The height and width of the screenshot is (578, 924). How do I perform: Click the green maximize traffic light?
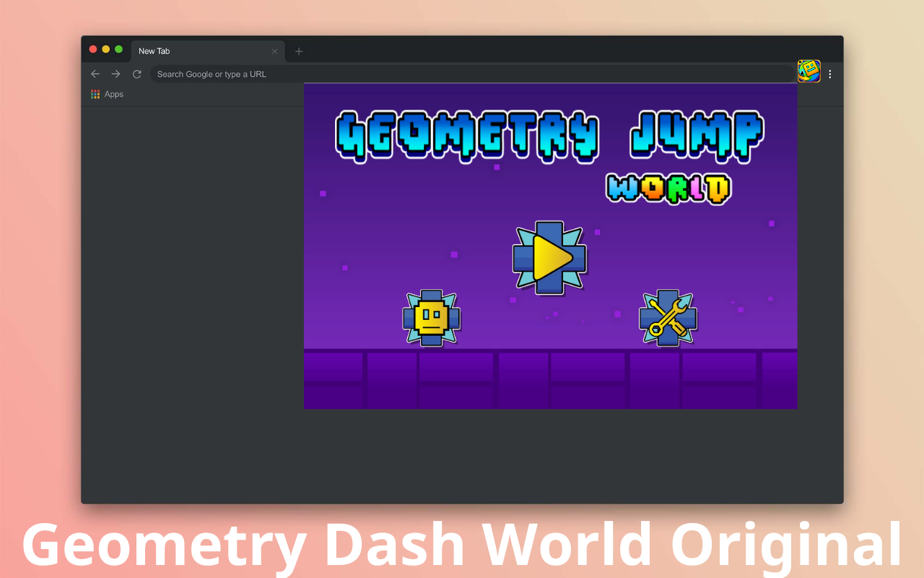pyautogui.click(x=118, y=49)
